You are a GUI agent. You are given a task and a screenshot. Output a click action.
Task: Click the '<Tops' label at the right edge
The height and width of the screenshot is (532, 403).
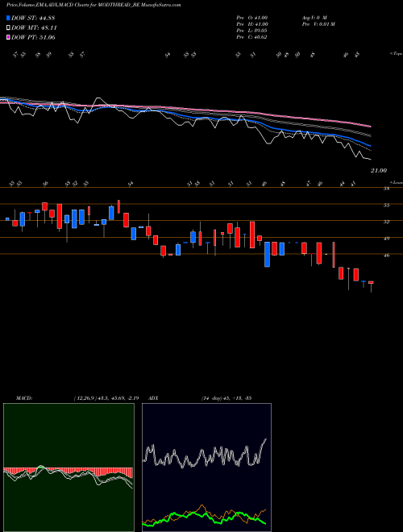coord(396,54)
